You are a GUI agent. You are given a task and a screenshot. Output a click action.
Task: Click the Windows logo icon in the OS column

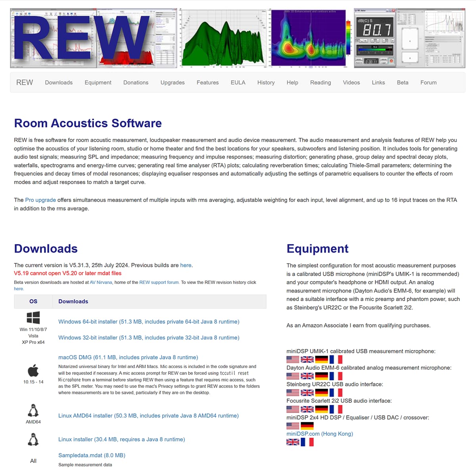[33, 318]
